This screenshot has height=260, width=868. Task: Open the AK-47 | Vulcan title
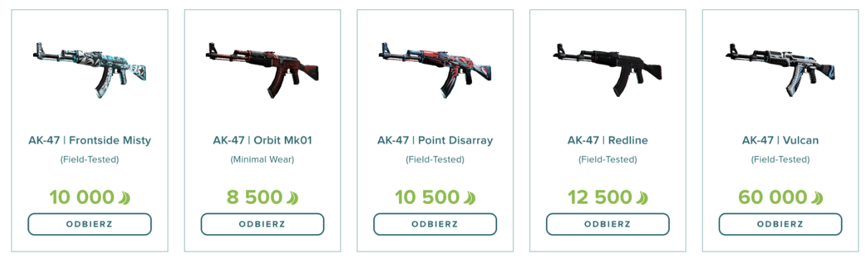(x=780, y=140)
